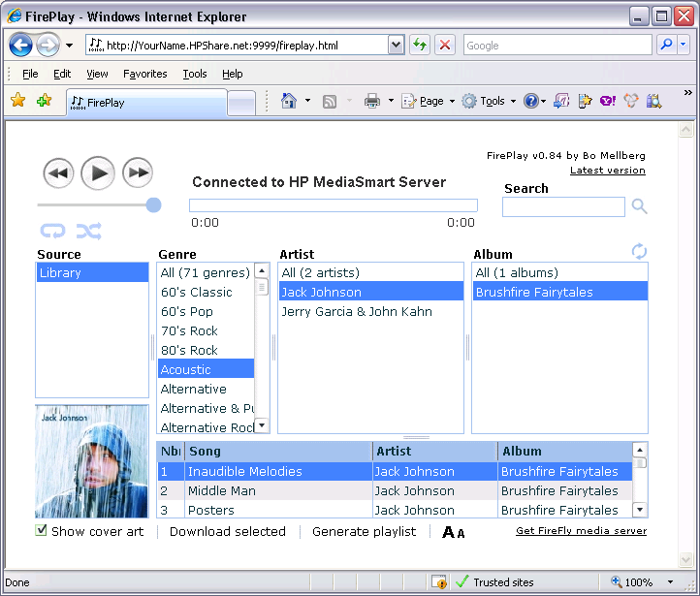Open the Help menu

click(x=232, y=74)
